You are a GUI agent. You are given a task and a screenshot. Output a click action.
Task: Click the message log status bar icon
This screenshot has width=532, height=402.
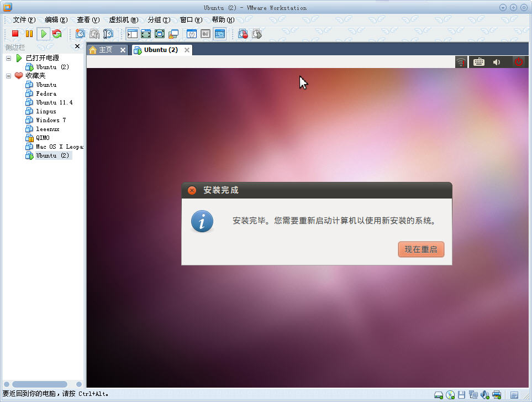pos(514,395)
